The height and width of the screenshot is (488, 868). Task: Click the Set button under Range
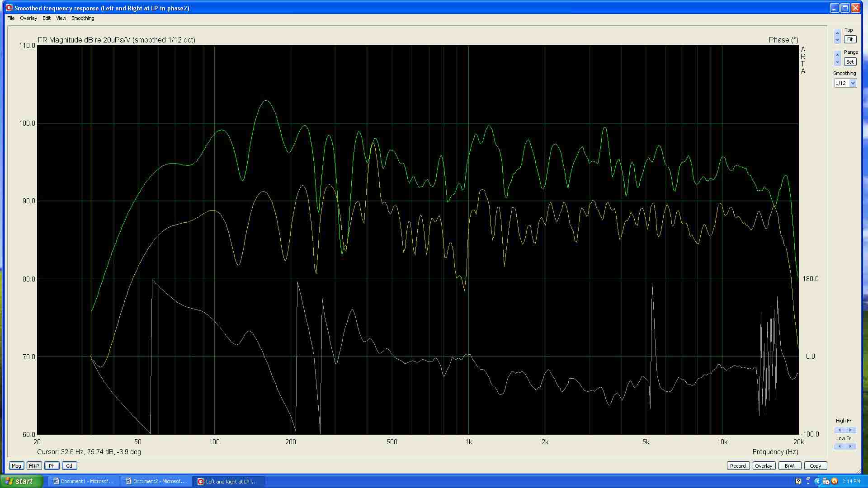click(850, 62)
